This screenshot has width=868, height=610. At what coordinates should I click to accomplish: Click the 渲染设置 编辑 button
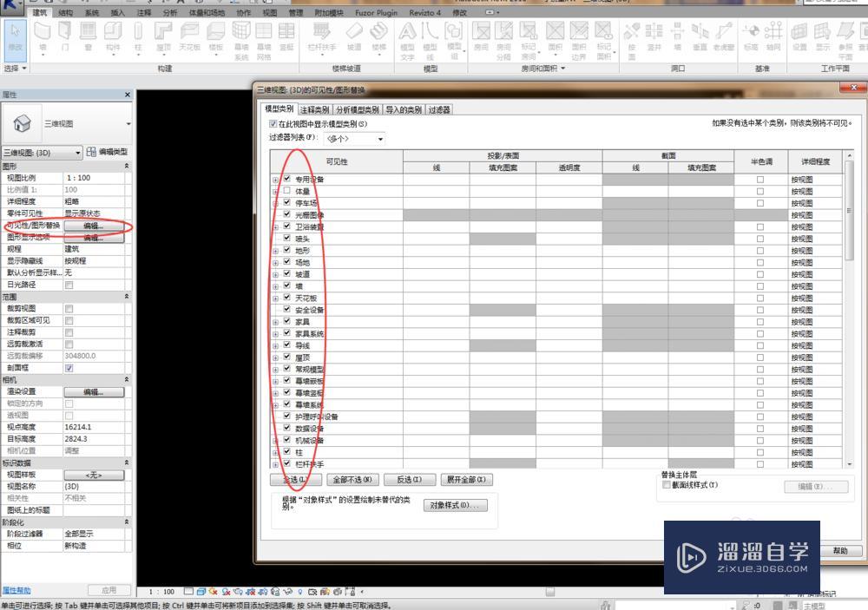[94, 392]
